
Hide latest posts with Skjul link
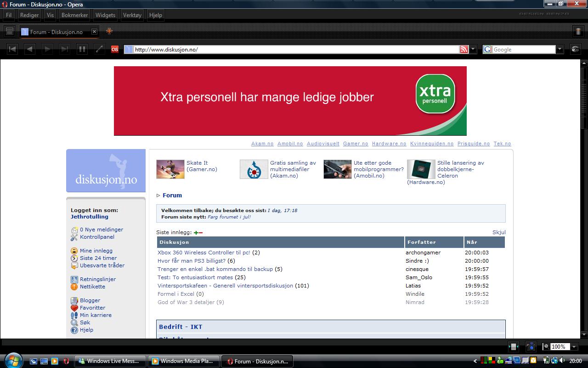499,232
